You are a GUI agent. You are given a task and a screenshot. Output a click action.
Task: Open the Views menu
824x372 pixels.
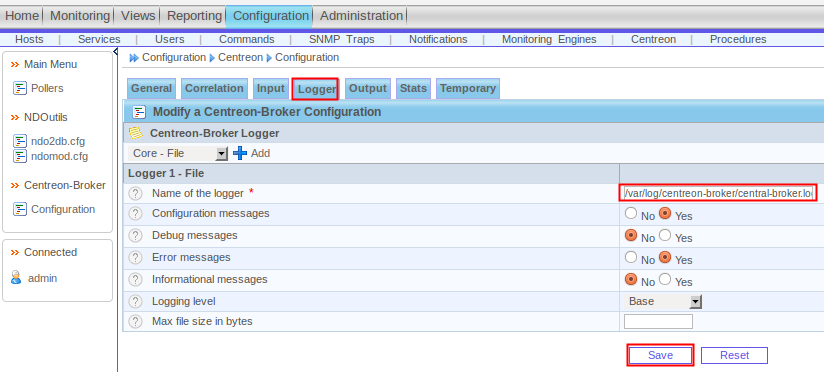tap(138, 16)
